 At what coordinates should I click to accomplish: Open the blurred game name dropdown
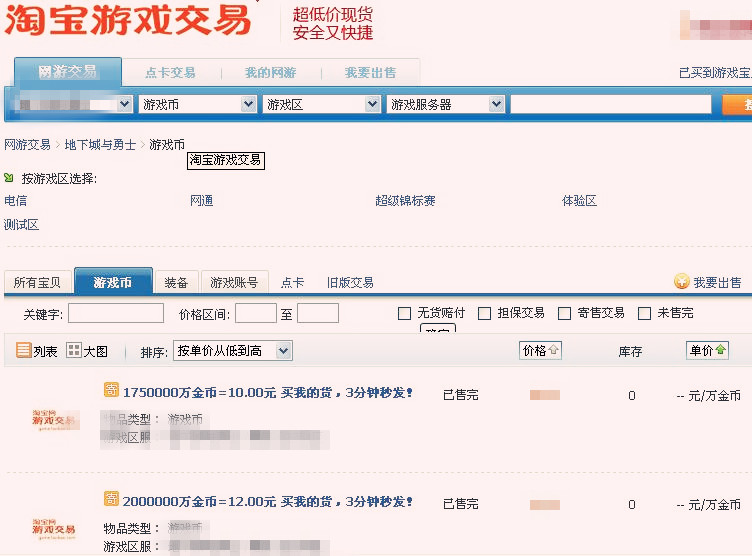[73, 104]
